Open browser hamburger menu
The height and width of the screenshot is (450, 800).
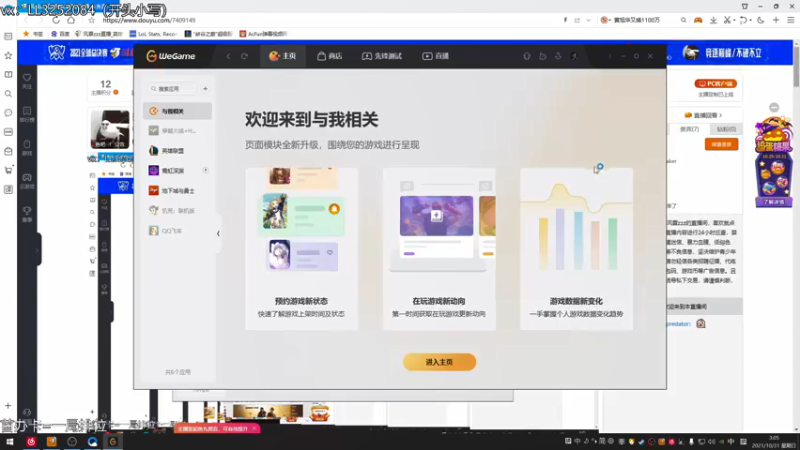[791, 20]
